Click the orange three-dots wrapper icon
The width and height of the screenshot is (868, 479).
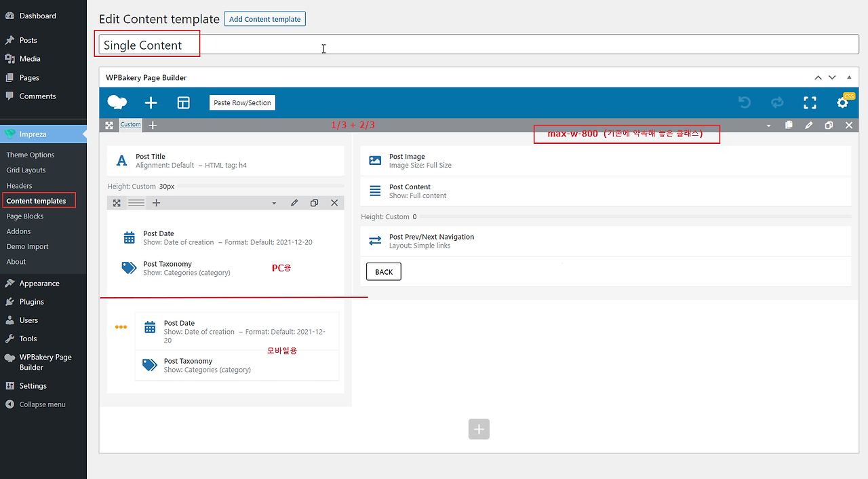pos(121,327)
